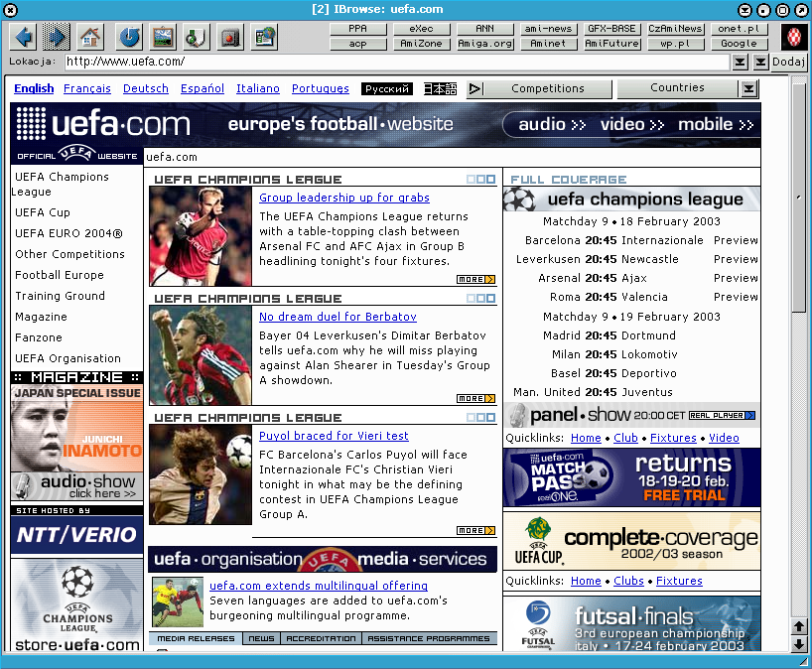This screenshot has height=669, width=812.
Task: Click the framed picture load-images icon
Action: click(x=163, y=37)
